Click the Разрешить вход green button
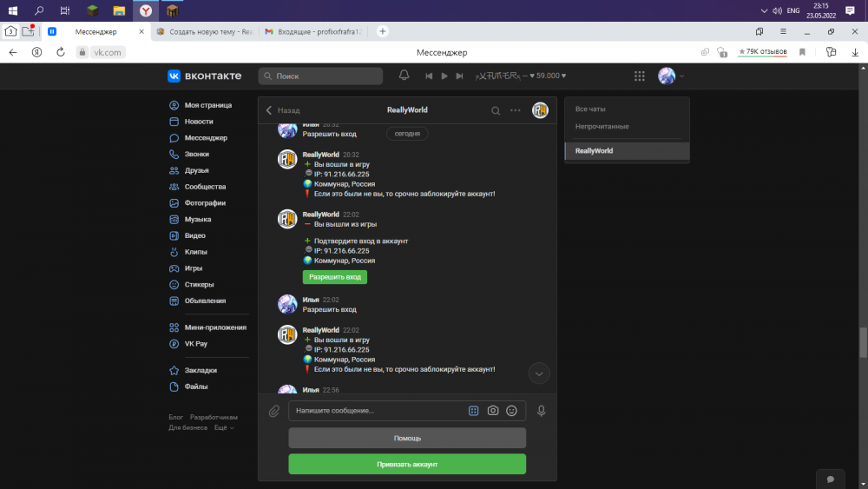868x489 pixels. coord(334,277)
